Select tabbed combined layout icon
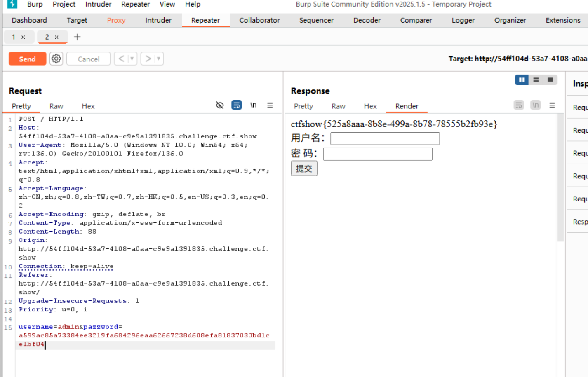The width and height of the screenshot is (588, 377). pyautogui.click(x=550, y=80)
